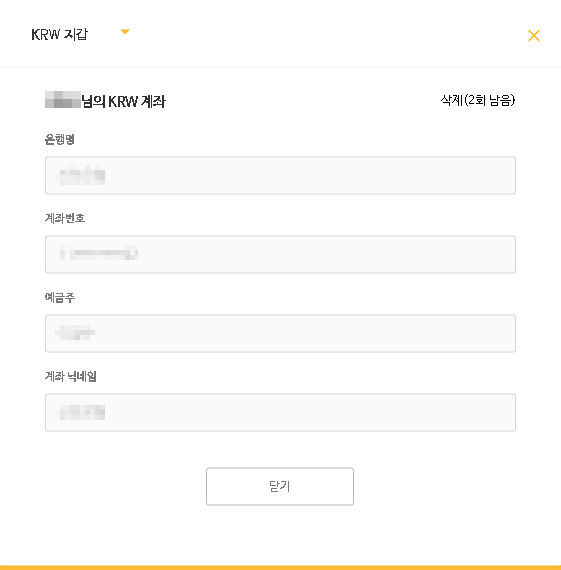Click the orange bar at dialog bottom
Screen dimensions: 561x570
tap(280, 567)
